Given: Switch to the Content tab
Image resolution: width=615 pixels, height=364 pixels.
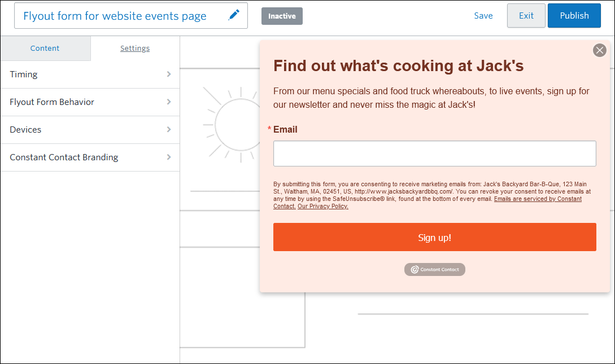Looking at the screenshot, I should [x=45, y=48].
